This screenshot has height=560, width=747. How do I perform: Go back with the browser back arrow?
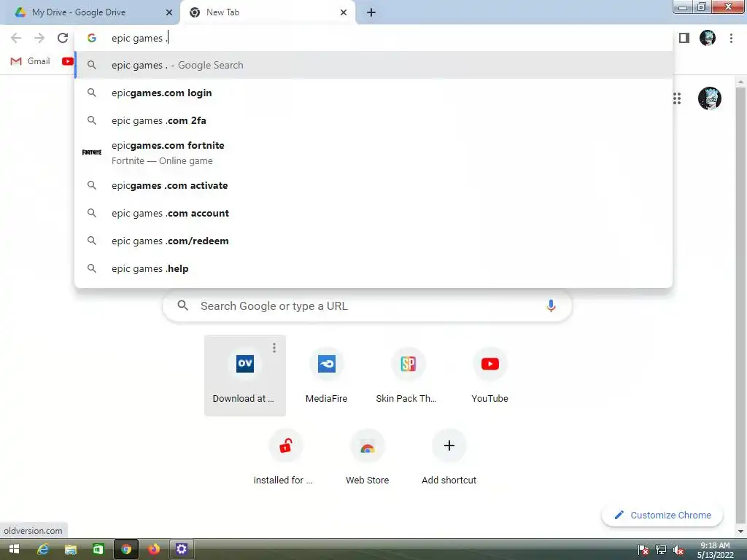tap(16, 38)
